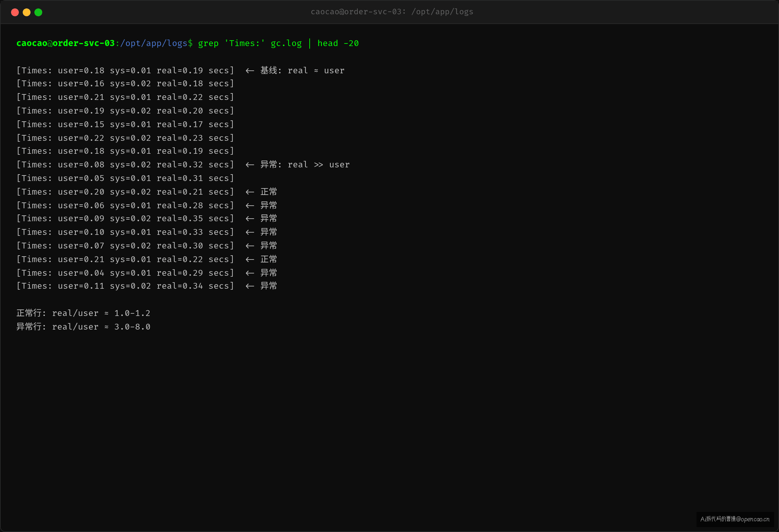The image size is (779, 532).
Task: Click the red close window button
Action: 15,12
